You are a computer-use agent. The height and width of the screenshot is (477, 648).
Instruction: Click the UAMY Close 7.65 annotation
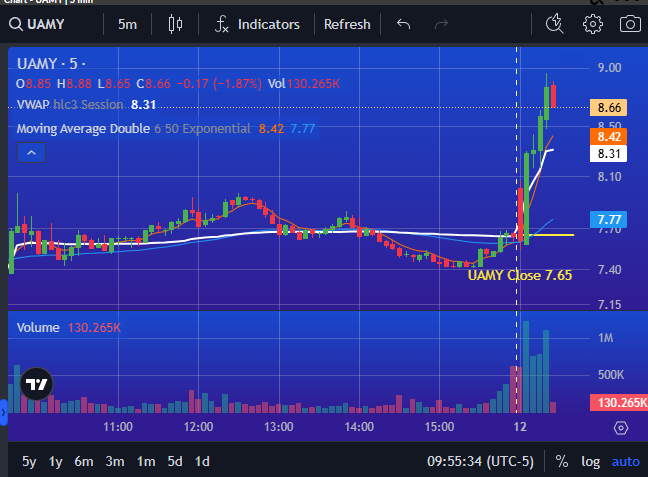520,275
